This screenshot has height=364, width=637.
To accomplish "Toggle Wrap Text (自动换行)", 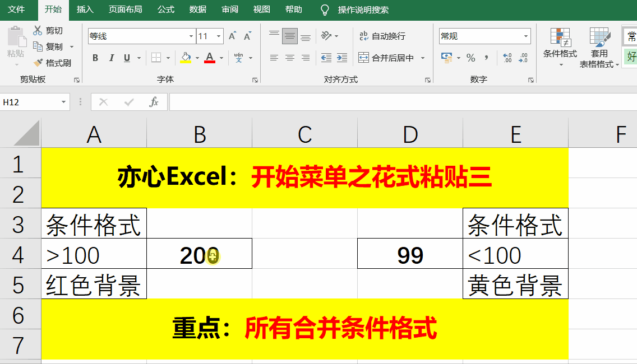I will pyautogui.click(x=382, y=36).
